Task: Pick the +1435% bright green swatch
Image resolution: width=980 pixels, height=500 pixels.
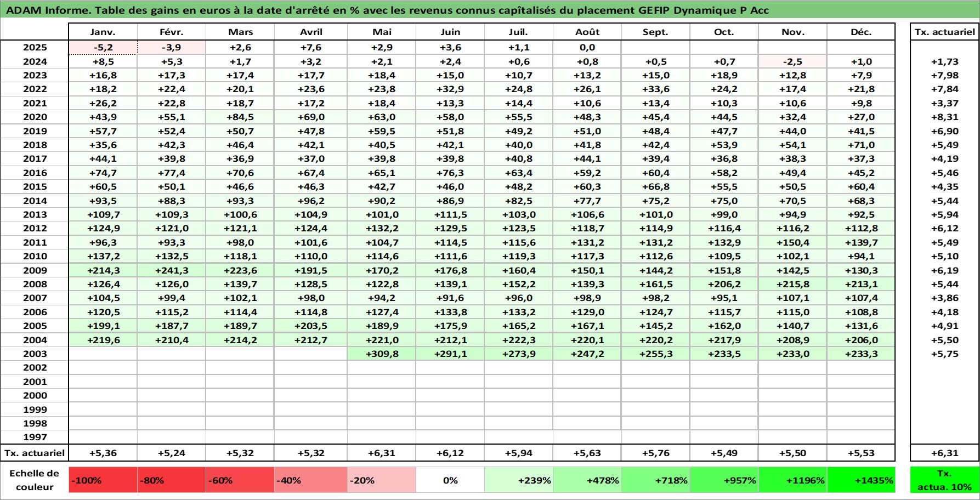Action: point(861,480)
